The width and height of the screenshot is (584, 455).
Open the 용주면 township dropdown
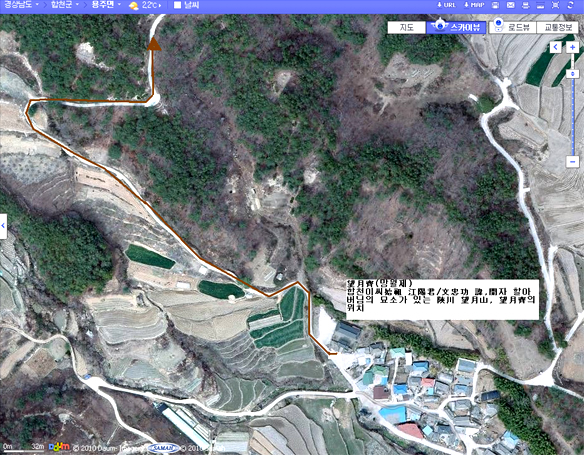click(x=107, y=5)
